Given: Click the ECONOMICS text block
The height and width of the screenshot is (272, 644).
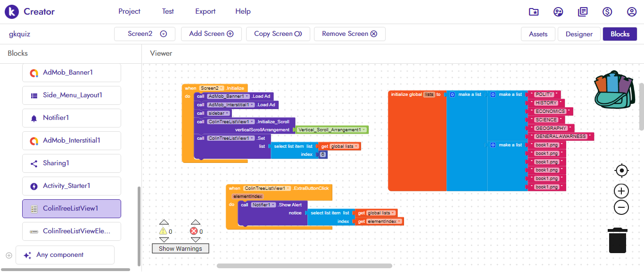Looking at the screenshot, I should [550, 111].
